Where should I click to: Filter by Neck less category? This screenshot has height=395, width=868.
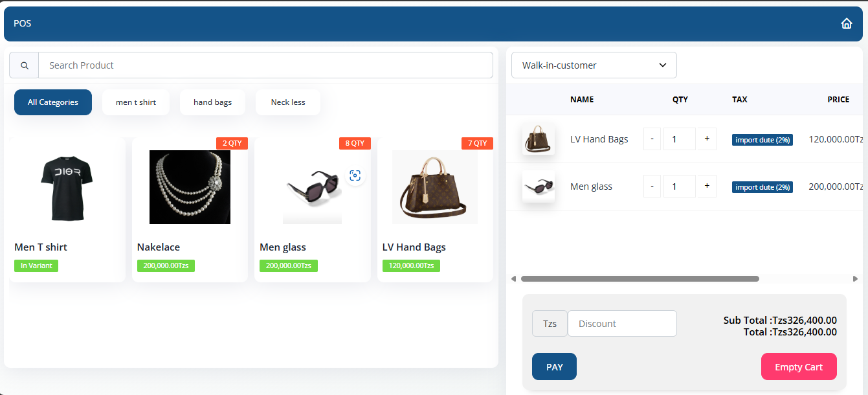288,102
